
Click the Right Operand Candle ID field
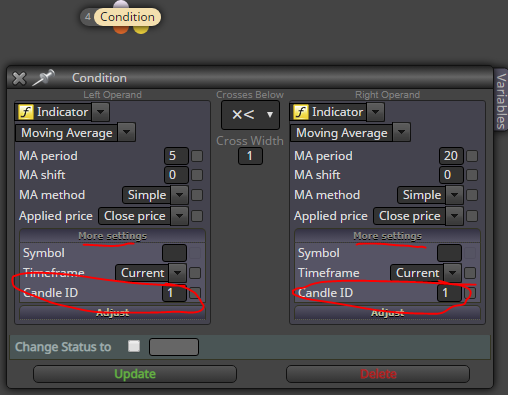point(449,293)
